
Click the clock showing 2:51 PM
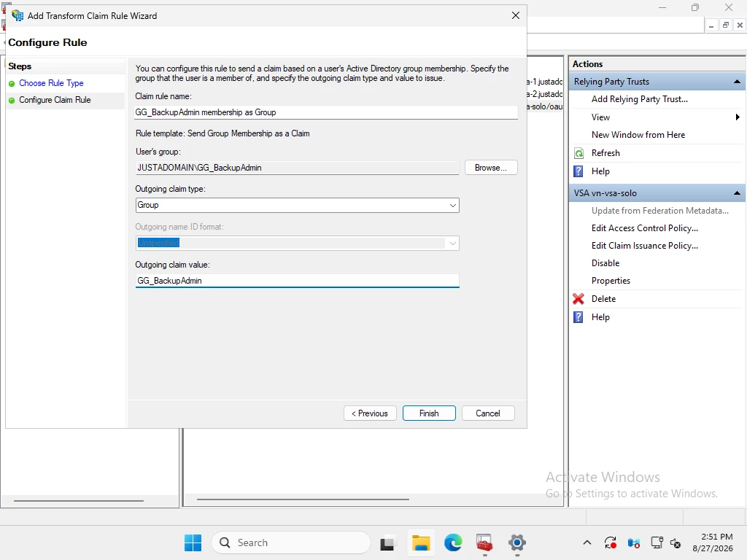[716, 537]
